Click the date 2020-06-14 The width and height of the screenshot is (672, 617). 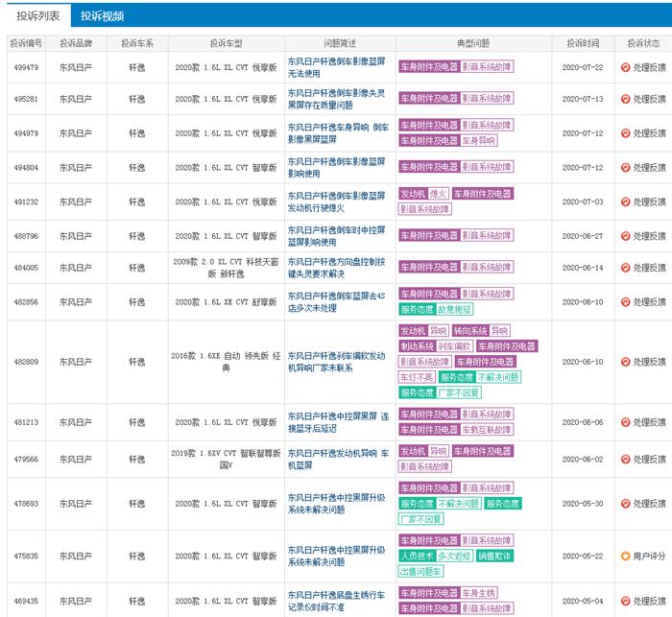[x=583, y=268]
